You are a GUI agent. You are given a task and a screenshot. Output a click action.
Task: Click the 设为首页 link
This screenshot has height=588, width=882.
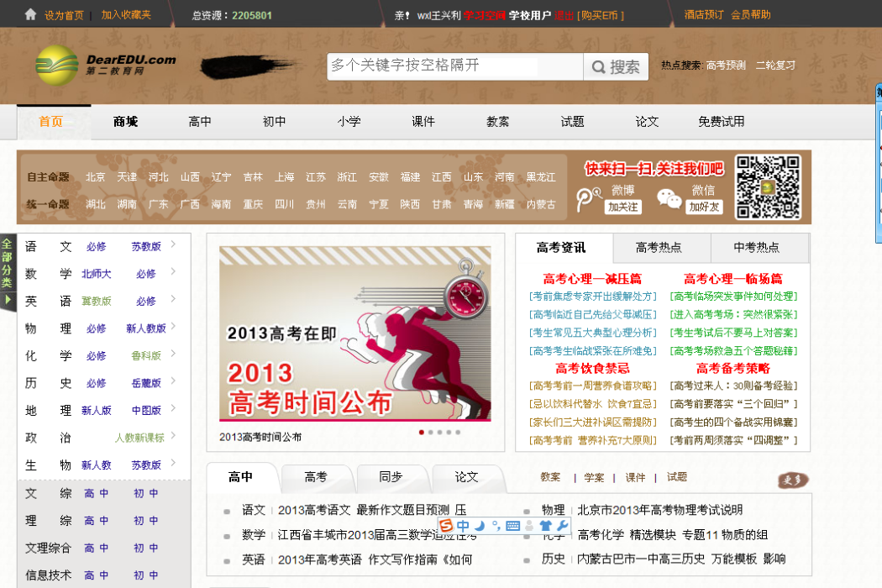(x=64, y=15)
